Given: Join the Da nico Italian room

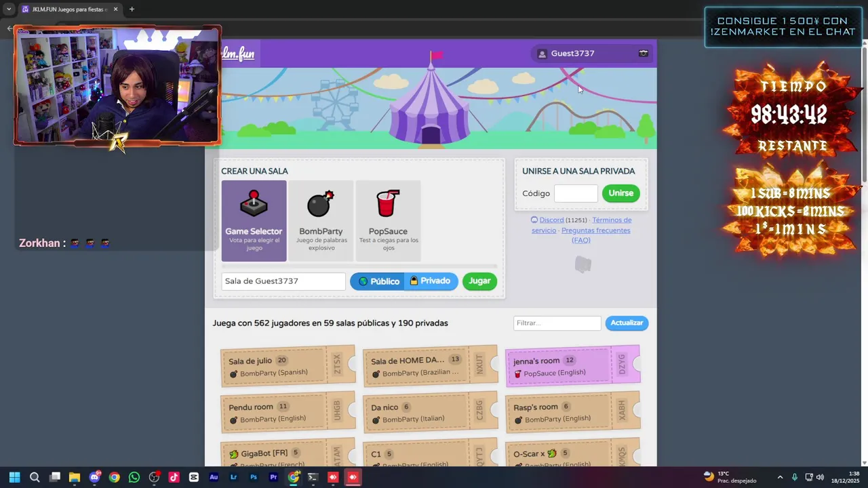Looking at the screenshot, I should (x=431, y=412).
